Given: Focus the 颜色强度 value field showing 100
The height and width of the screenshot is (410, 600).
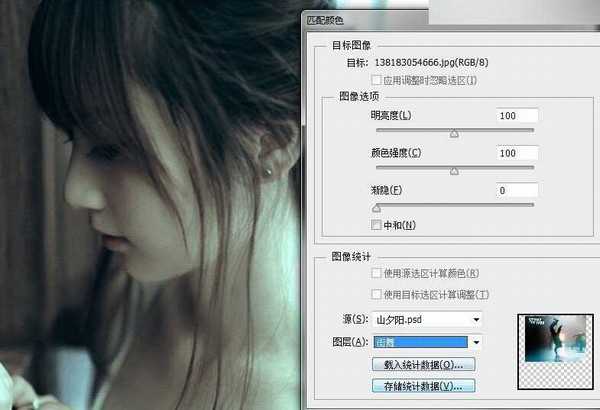Looking at the screenshot, I should (516, 153).
